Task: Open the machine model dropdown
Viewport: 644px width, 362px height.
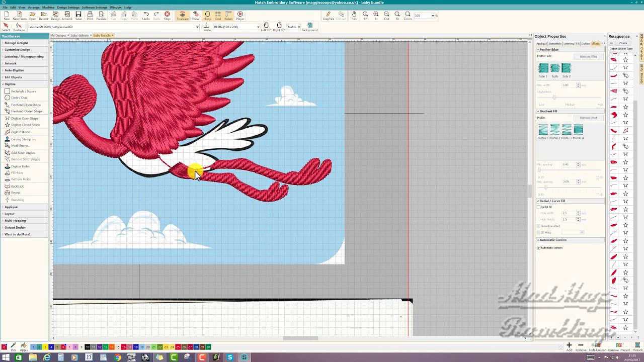Action: pos(197,27)
